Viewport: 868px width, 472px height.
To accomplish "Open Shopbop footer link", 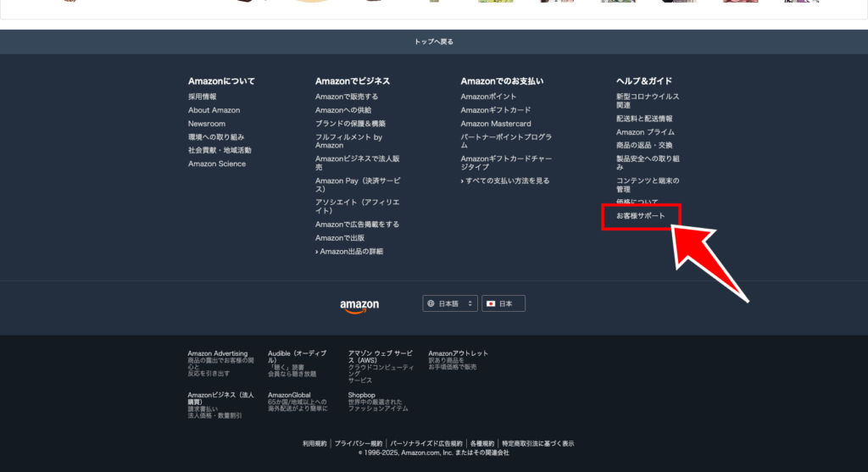I will pyautogui.click(x=361, y=395).
